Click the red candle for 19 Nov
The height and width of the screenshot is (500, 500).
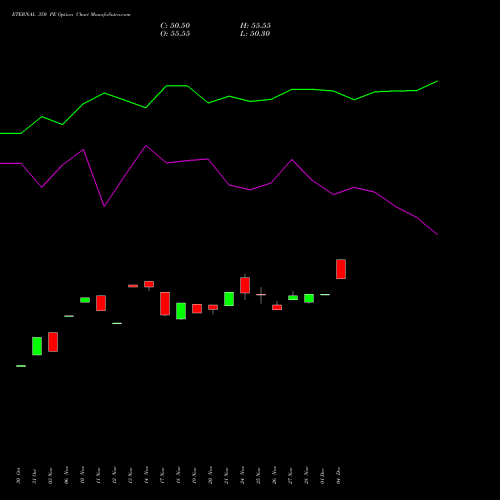pos(197,309)
